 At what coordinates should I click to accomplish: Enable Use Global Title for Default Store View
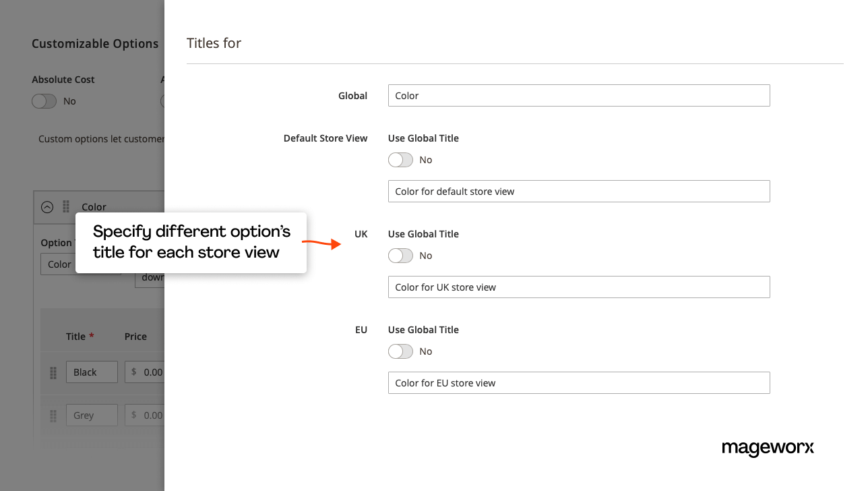tap(400, 160)
